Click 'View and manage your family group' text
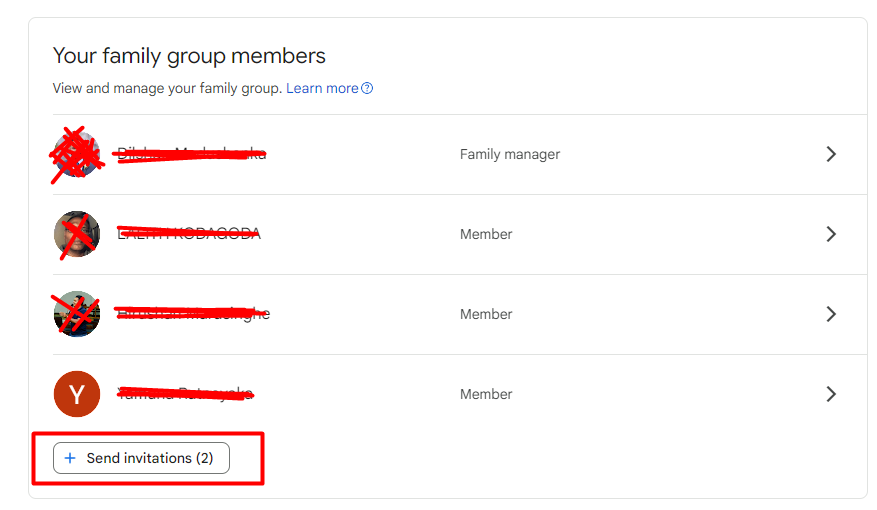The height and width of the screenshot is (510, 877). 167,88
